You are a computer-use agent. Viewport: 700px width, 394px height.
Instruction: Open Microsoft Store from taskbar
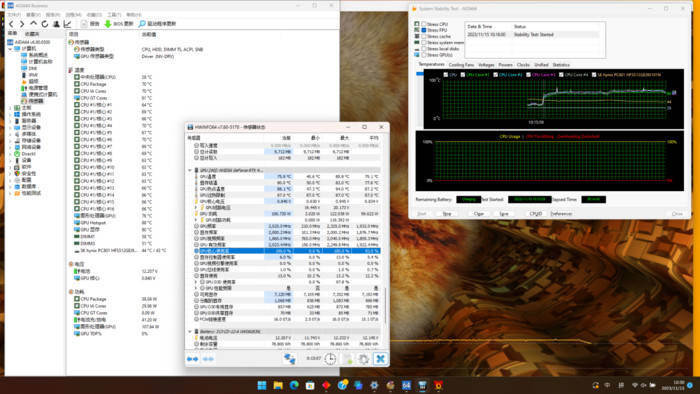pos(310,385)
